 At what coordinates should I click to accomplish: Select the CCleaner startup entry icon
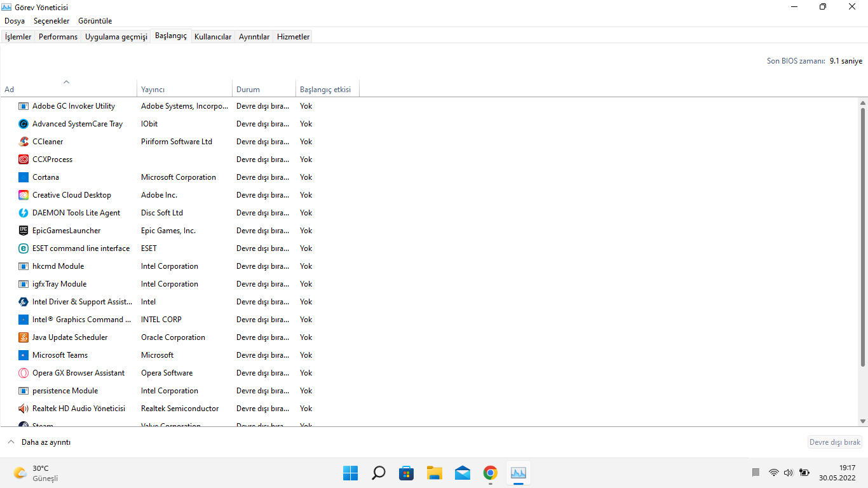point(24,142)
